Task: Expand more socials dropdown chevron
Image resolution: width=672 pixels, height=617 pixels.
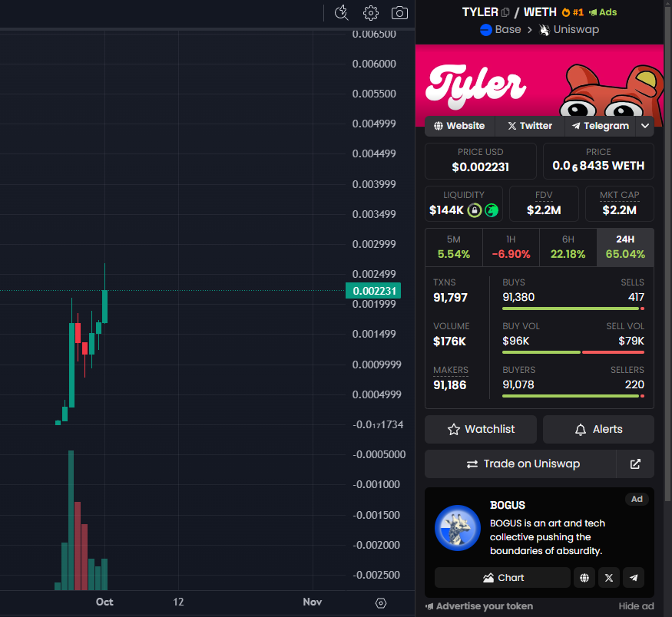Action: (645, 126)
